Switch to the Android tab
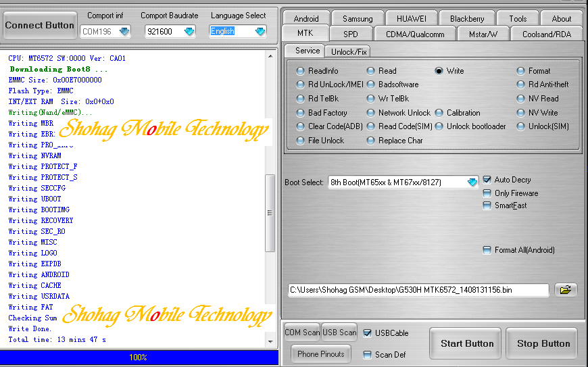Viewport: 588px width, 367px height. tap(306, 18)
